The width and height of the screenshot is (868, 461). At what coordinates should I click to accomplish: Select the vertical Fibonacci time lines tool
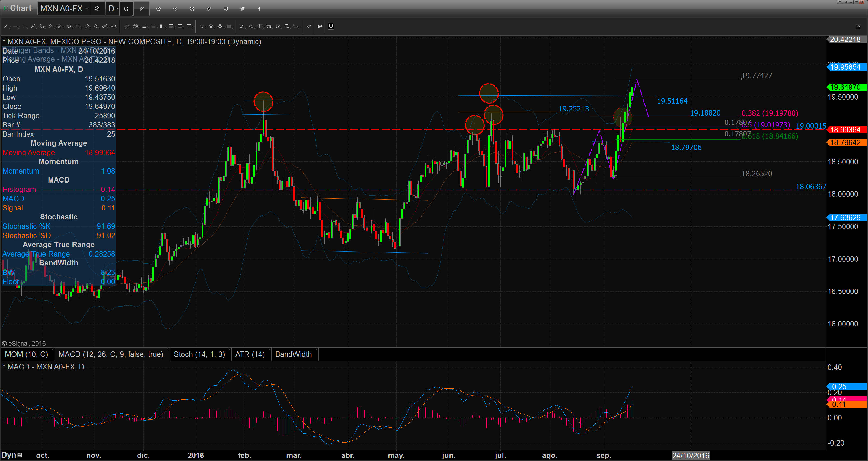[162, 26]
